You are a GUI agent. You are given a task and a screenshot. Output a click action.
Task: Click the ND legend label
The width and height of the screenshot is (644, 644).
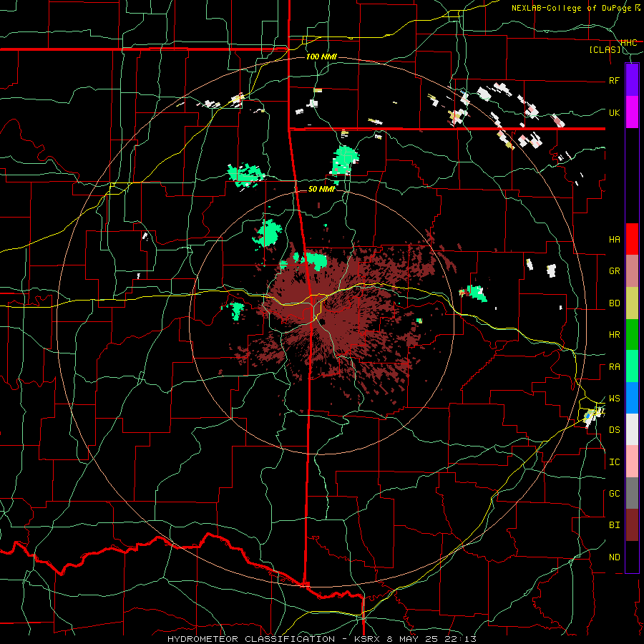click(614, 557)
